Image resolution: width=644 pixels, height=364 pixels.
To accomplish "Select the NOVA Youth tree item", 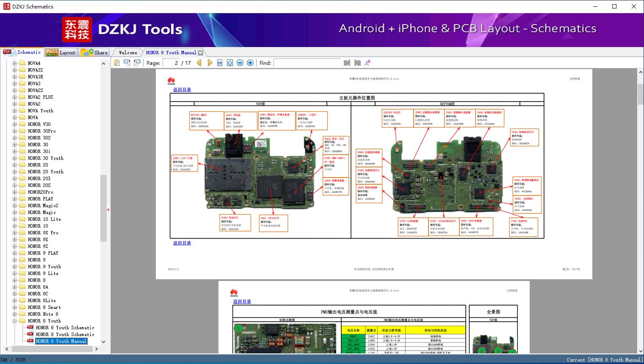I will pos(41,111).
